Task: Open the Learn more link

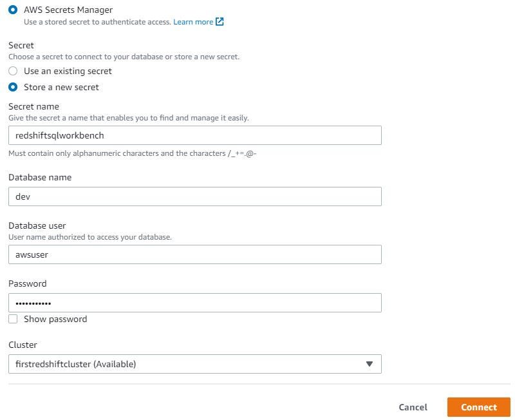Action: click(x=193, y=22)
